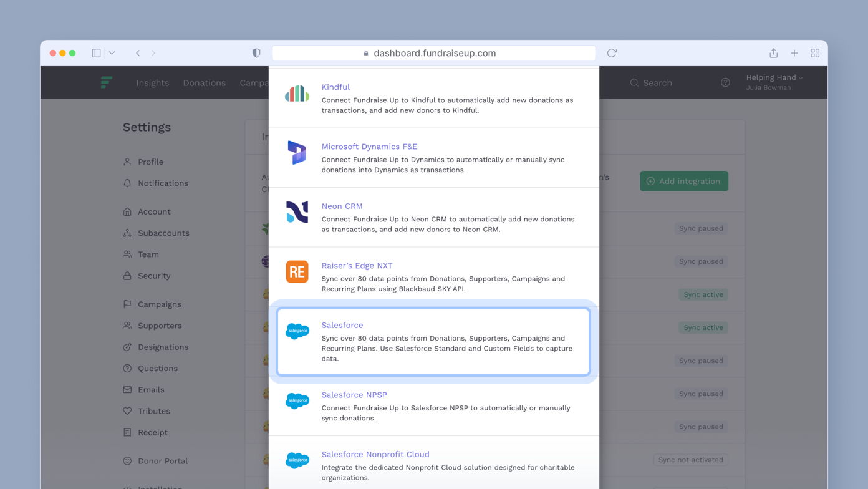Click the envelope icon beside Emails
Viewport: 868px width, 489px height.
127,389
